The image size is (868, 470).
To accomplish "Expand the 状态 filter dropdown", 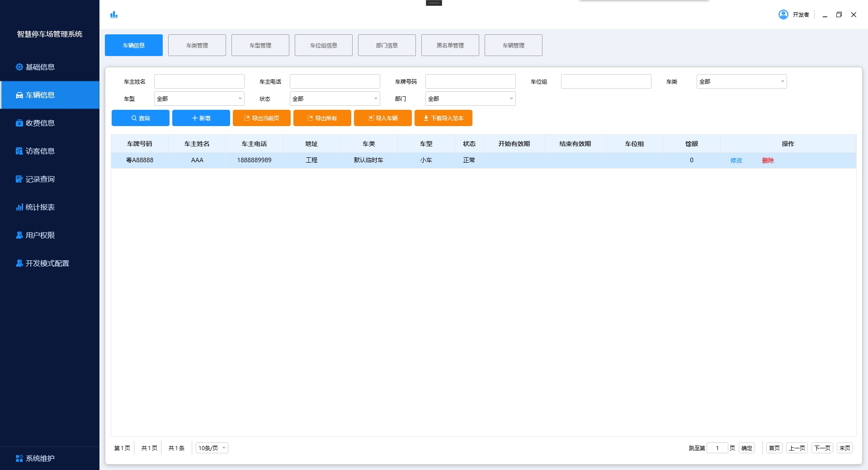I will 335,99.
